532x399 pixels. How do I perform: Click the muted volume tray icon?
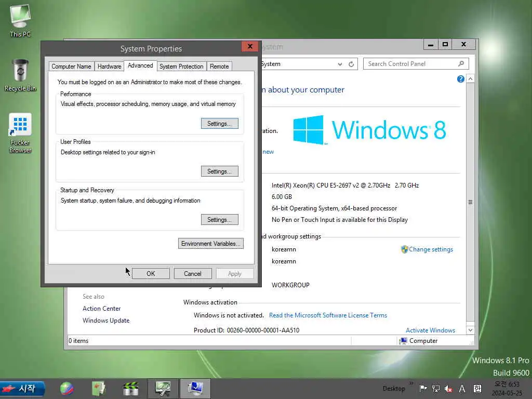448,389
